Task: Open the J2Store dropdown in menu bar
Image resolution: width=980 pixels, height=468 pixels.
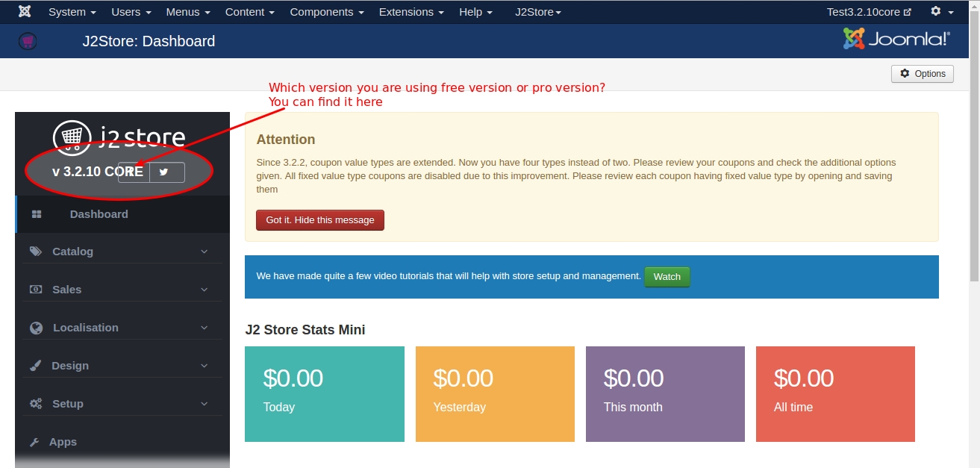Action: 537,12
